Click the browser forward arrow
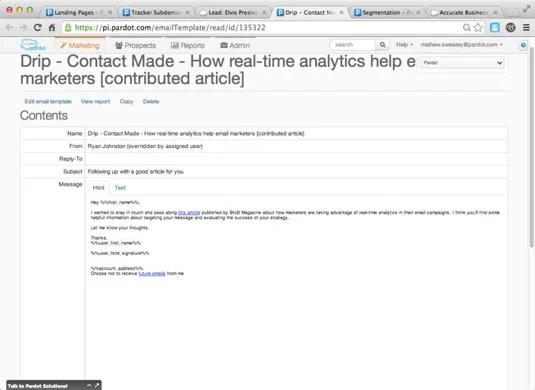Screen dimensions: 535x390 (23, 28)
